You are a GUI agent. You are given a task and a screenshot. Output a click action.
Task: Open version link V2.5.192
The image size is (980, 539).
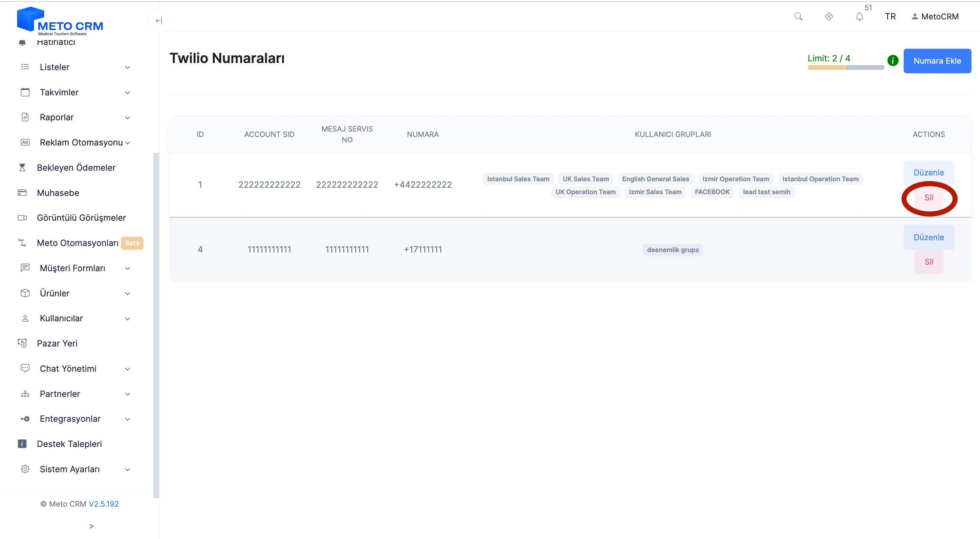pyautogui.click(x=104, y=504)
